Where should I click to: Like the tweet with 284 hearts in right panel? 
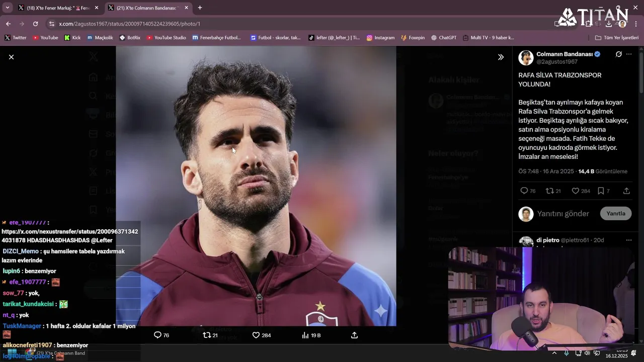point(581,191)
